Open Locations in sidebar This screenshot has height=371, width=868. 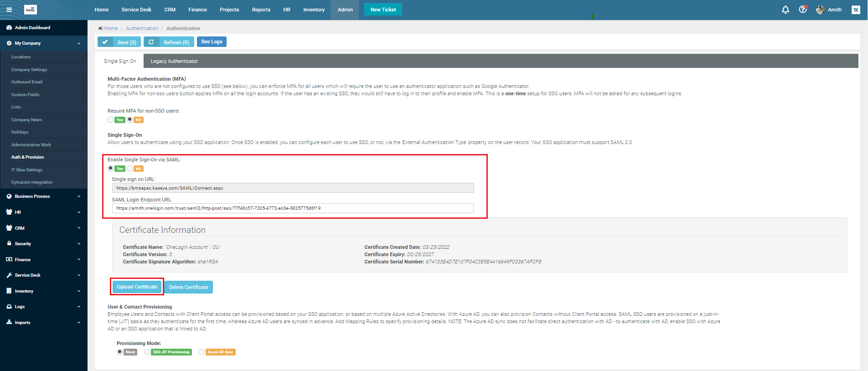coord(21,57)
